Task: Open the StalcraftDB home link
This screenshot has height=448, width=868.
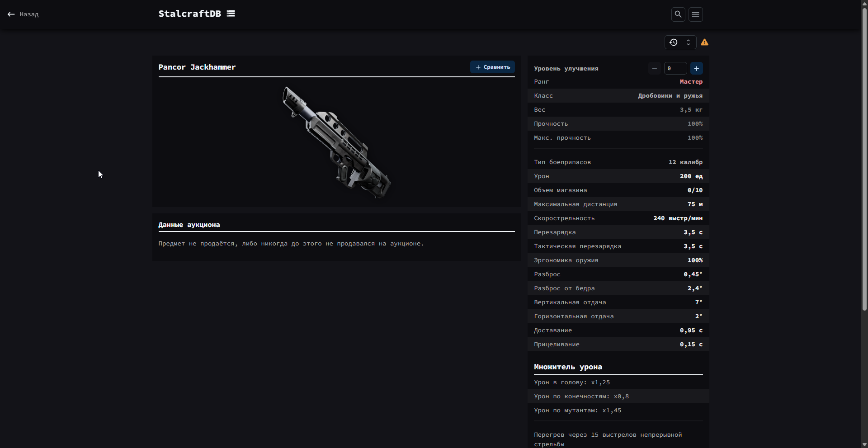Action: click(189, 14)
